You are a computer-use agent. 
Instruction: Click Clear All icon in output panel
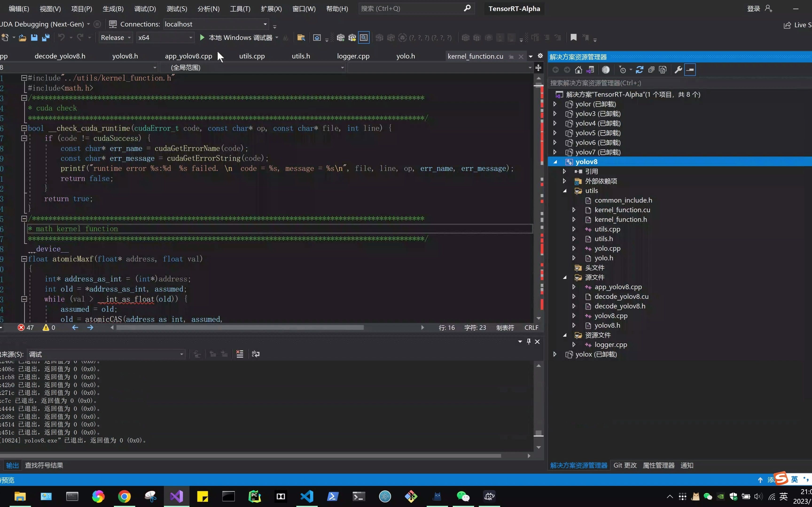coord(240,354)
